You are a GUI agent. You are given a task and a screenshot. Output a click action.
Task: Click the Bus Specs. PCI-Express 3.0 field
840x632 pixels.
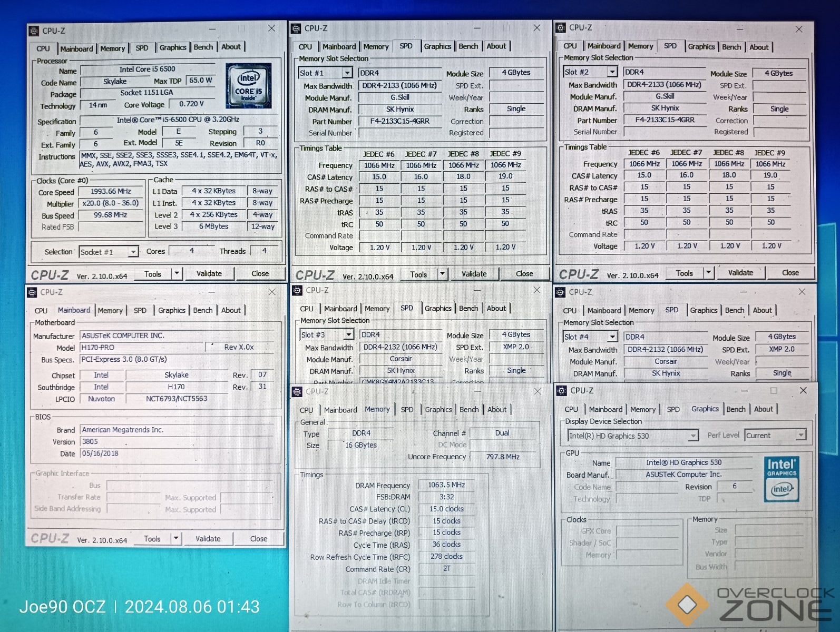[x=177, y=359]
